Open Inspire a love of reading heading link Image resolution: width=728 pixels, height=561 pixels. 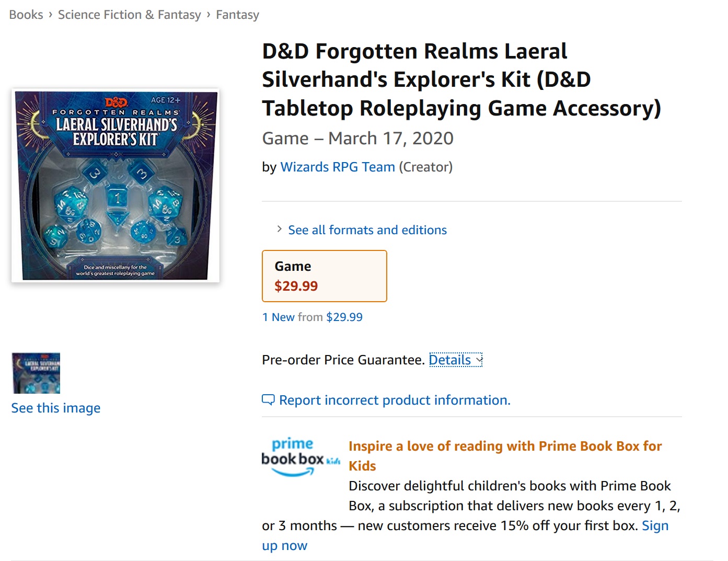pyautogui.click(x=505, y=456)
